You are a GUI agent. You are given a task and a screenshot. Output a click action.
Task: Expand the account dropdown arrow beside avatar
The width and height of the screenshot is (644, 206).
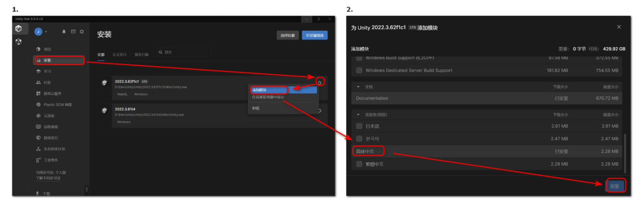(x=46, y=32)
